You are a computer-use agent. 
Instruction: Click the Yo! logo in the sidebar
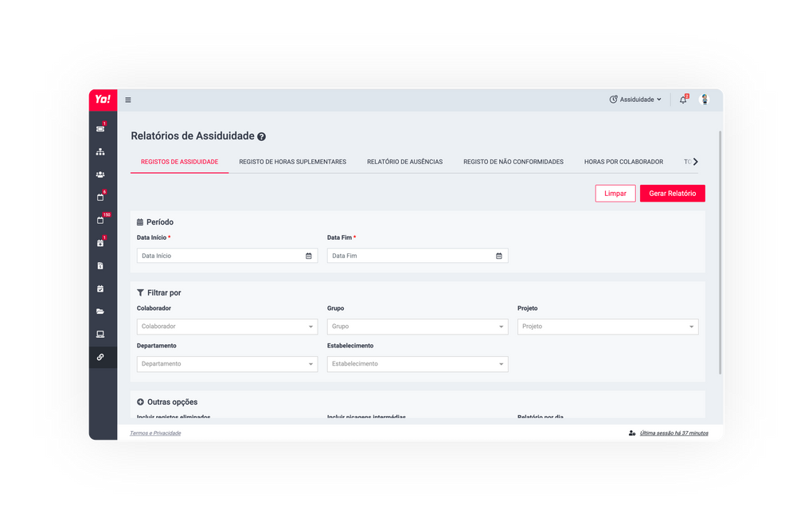tap(103, 100)
